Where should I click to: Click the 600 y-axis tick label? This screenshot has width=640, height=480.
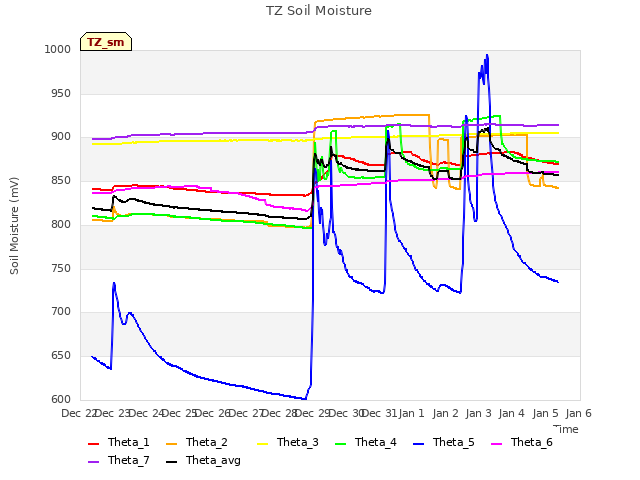[x=61, y=400]
